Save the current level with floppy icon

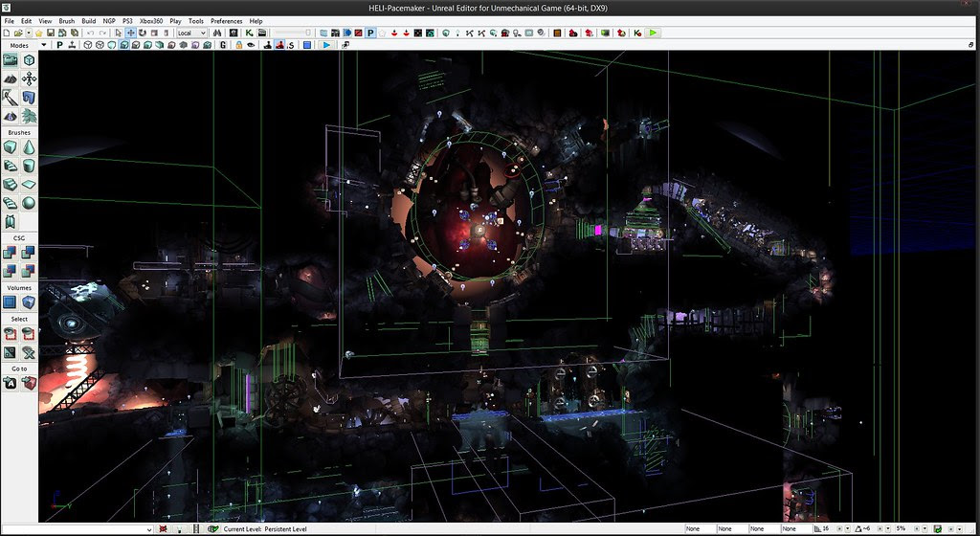tap(51, 33)
